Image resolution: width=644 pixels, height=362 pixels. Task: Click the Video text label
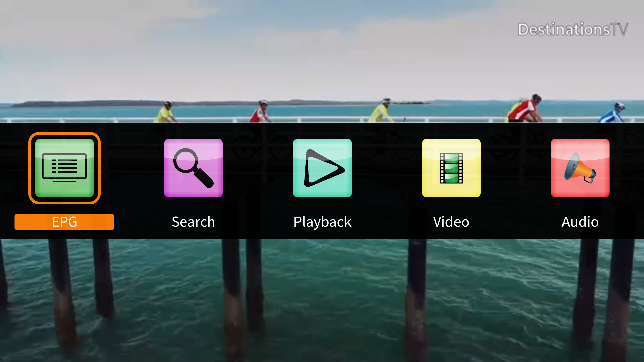point(451,222)
